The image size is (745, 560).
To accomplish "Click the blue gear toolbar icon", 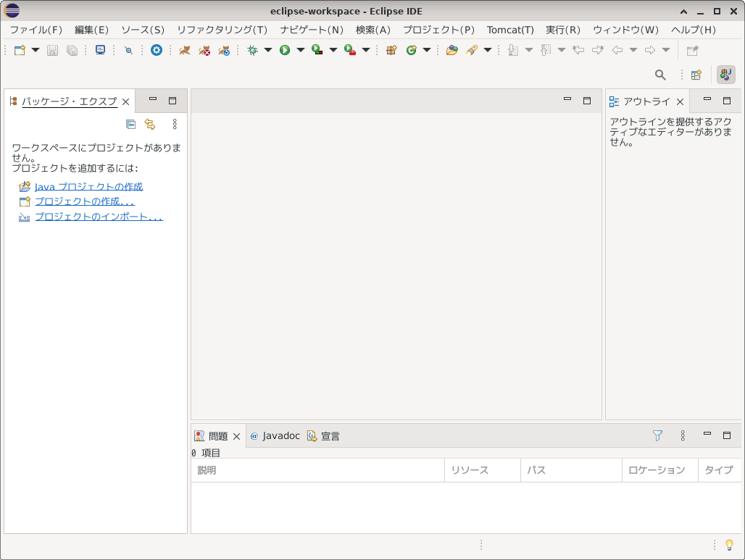I will (x=157, y=50).
